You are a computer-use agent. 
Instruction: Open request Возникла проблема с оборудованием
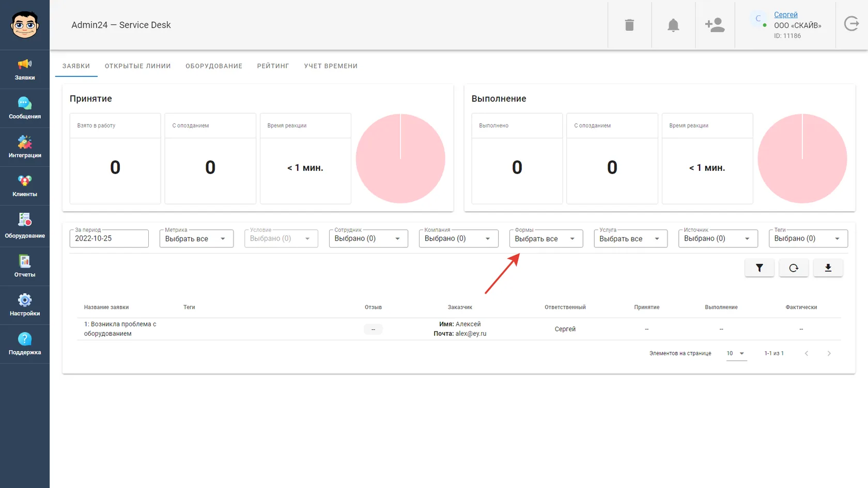coord(120,329)
